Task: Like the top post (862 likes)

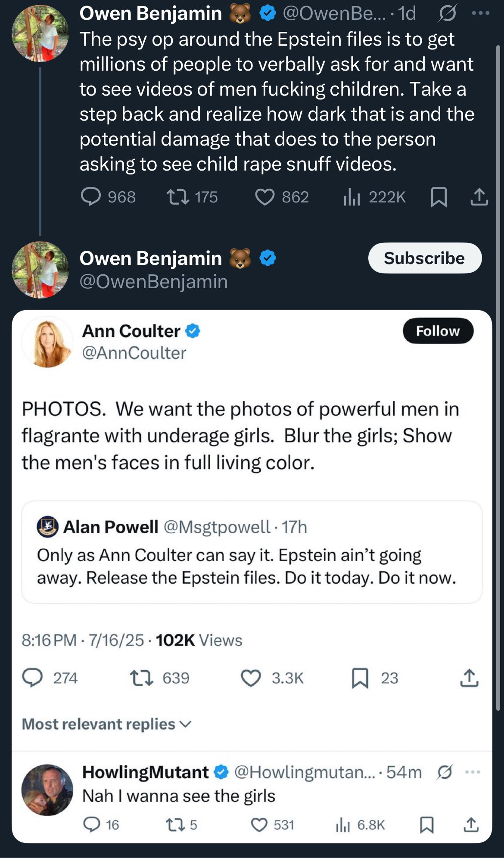Action: pos(282,197)
